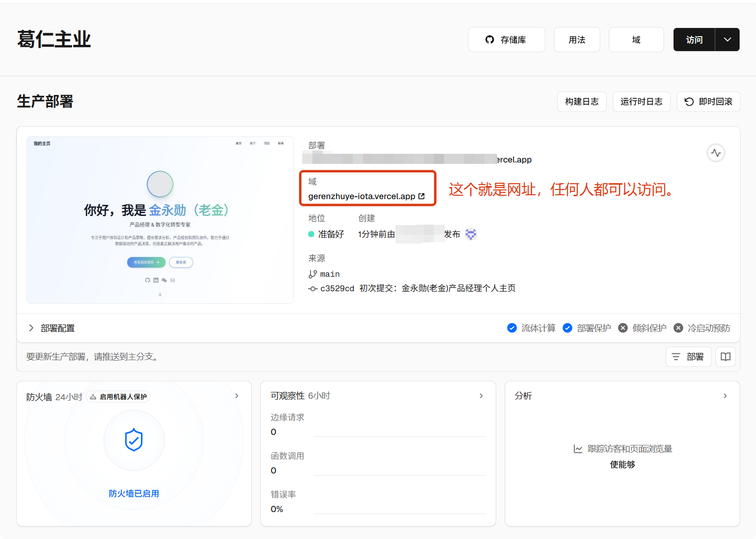This screenshot has width=756, height=539.
Task: Click the book documentation icon button
Action: pyautogui.click(x=725, y=357)
